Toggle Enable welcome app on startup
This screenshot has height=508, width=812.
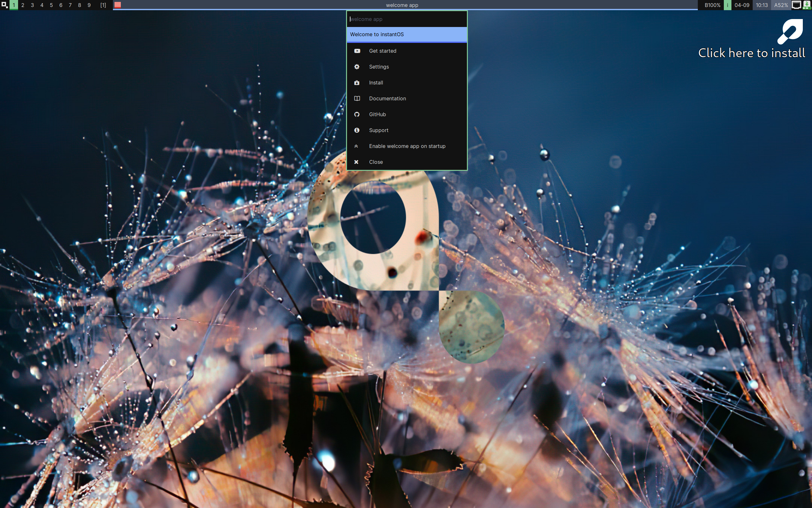[x=407, y=146]
